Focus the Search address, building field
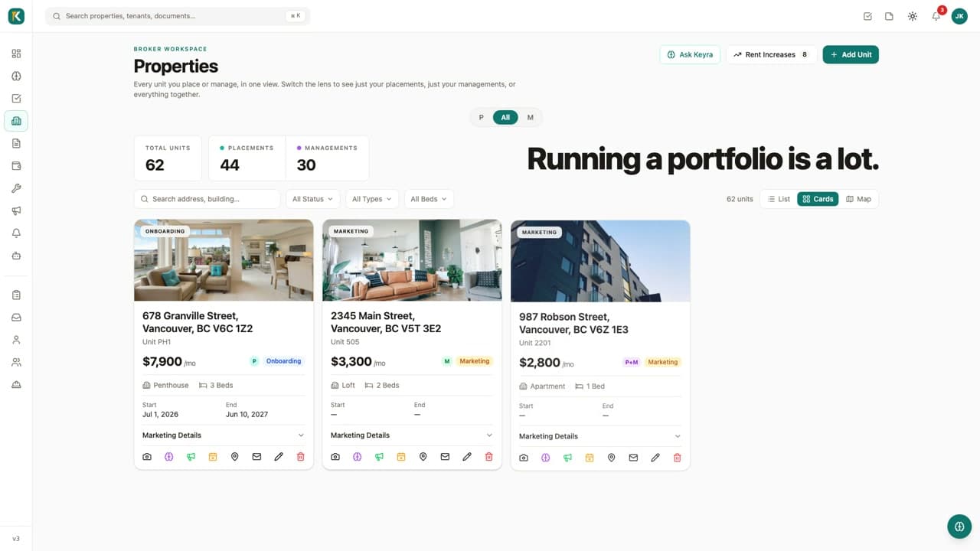Viewport: 980px width, 551px height. click(x=207, y=199)
